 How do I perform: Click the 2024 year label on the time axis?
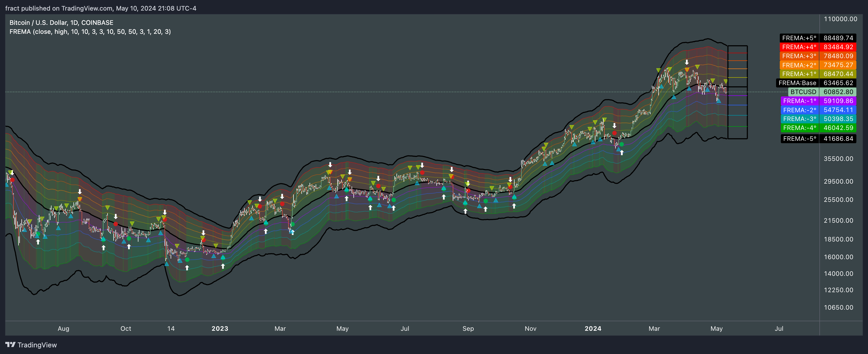click(593, 328)
